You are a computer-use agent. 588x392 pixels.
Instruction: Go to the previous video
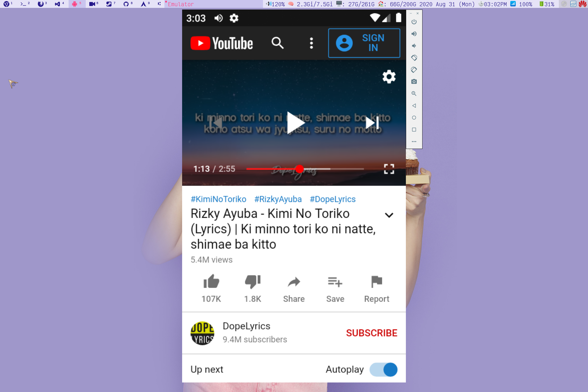(216, 123)
